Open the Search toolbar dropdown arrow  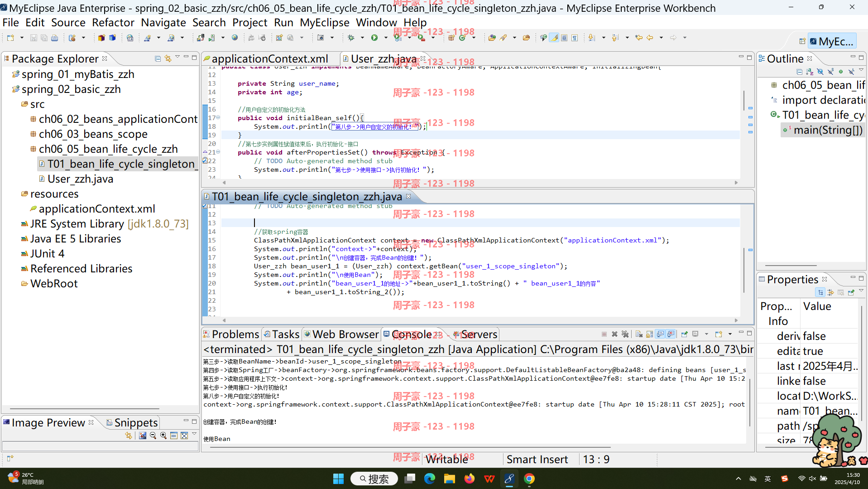pos(514,38)
